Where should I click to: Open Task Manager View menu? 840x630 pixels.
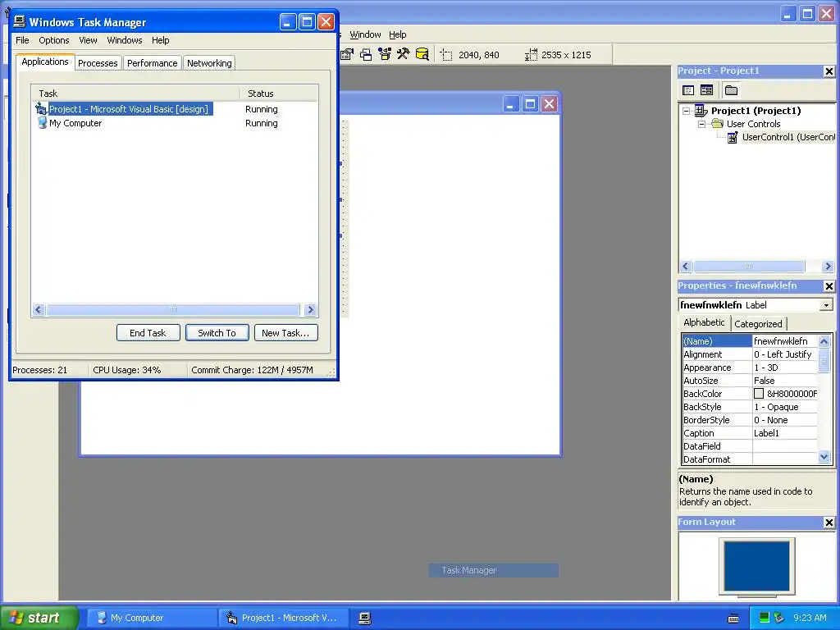88,40
